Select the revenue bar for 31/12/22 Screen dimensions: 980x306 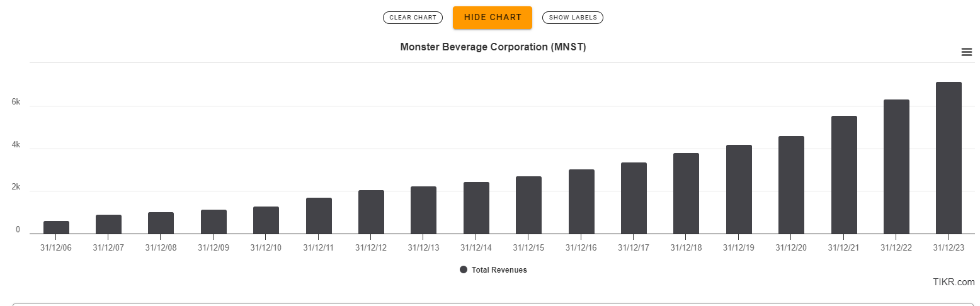tap(897, 167)
